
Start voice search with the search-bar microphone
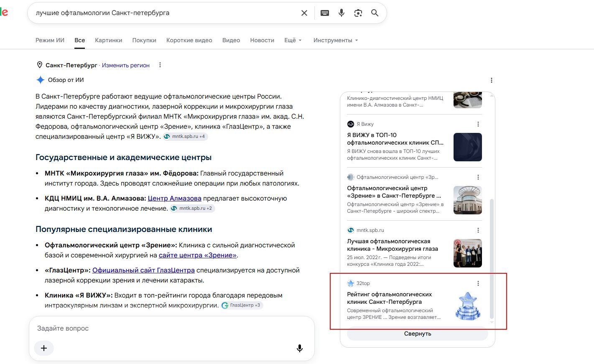pyautogui.click(x=342, y=13)
